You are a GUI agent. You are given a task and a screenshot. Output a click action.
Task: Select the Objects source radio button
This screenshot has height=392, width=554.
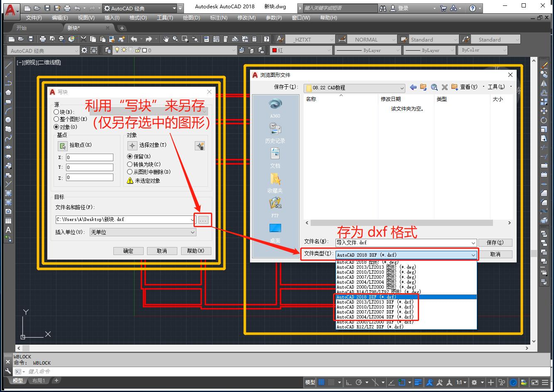pos(56,127)
